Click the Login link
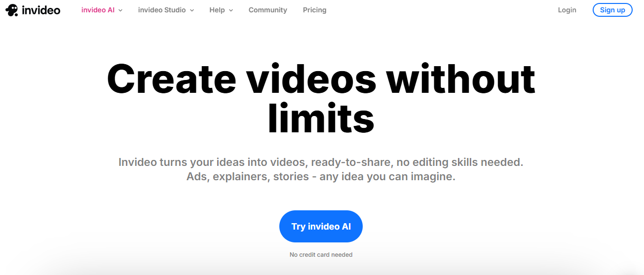This screenshot has width=644, height=275. [567, 10]
